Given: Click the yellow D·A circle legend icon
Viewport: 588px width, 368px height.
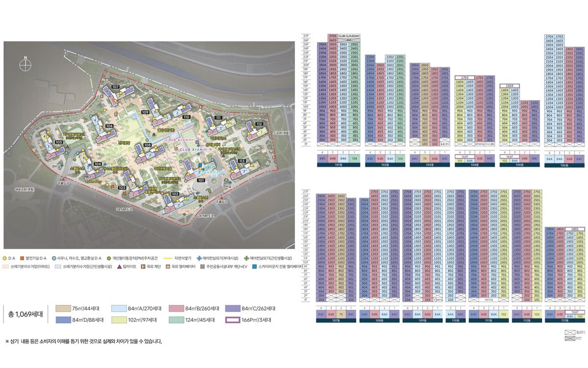Looking at the screenshot, I should tap(5, 258).
